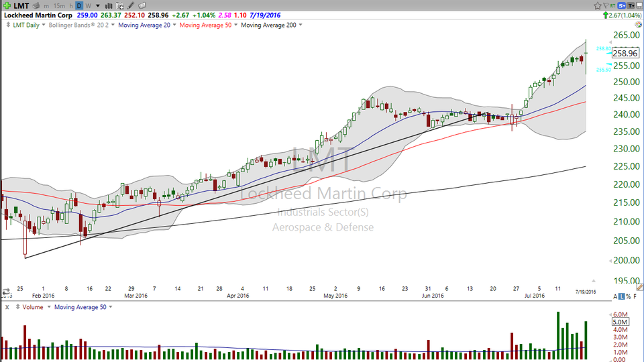The width and height of the screenshot is (644, 362).
Task: Click the gray notes icon beside LMT
Action: pos(36,6)
